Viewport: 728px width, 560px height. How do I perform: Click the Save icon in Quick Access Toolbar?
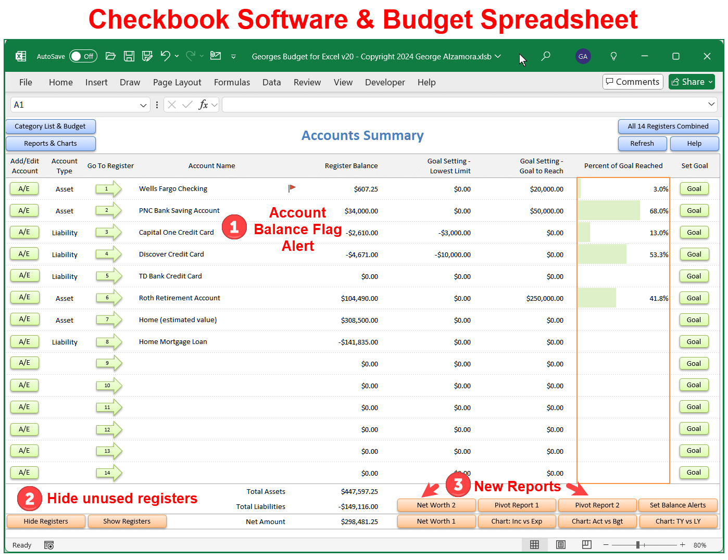129,56
